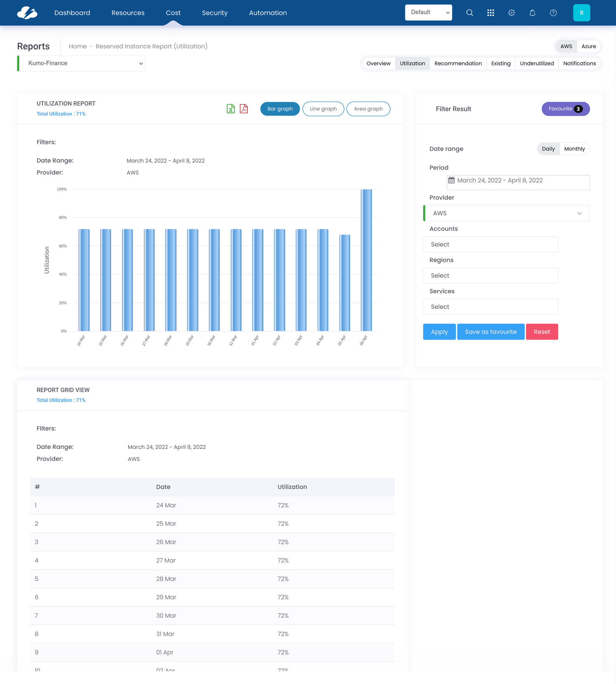Expand the Provider AWS dropdown
Image resolution: width=616 pixels, height=684 pixels.
point(506,213)
